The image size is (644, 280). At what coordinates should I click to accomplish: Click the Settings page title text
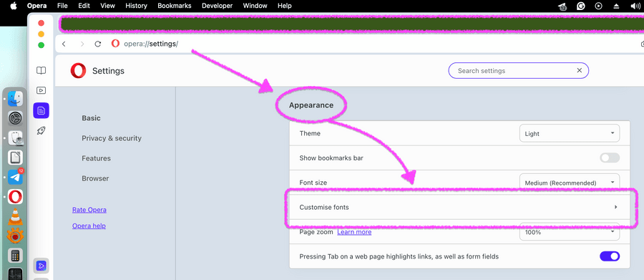(x=109, y=71)
